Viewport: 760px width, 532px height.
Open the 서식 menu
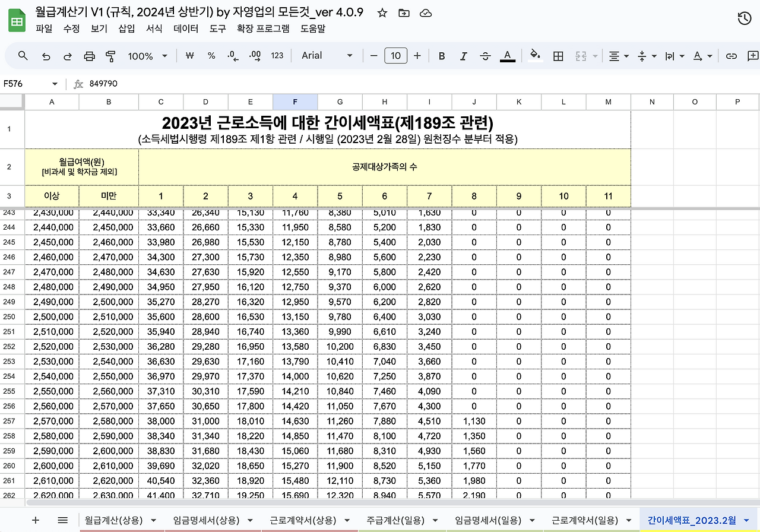click(154, 28)
